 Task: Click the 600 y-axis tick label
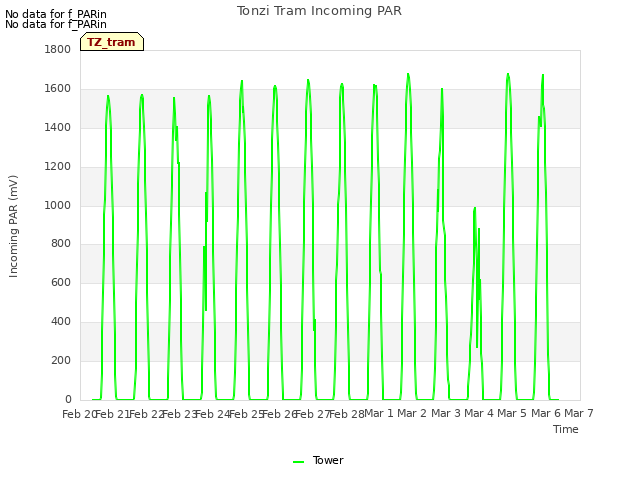pyautogui.click(x=61, y=282)
